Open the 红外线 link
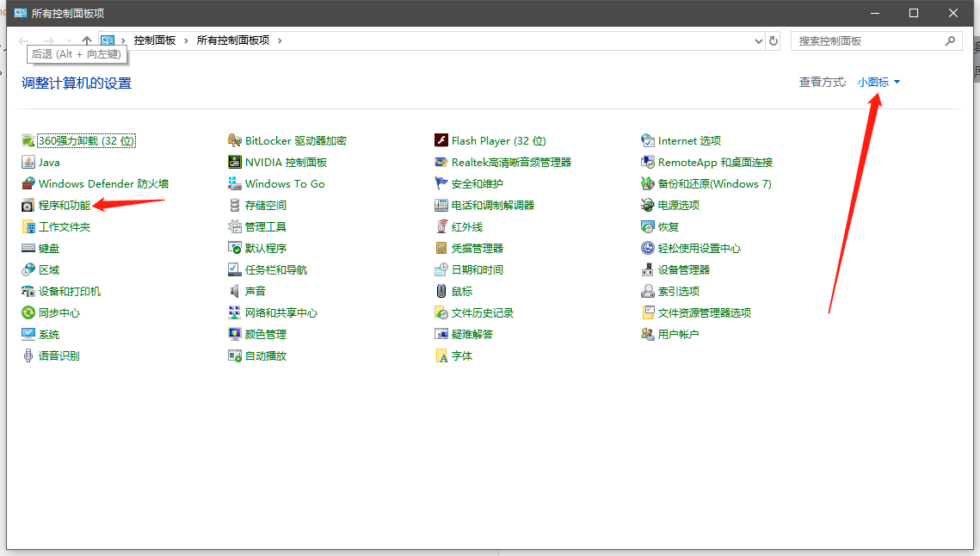Viewport: 980px width, 556px height. tap(467, 227)
